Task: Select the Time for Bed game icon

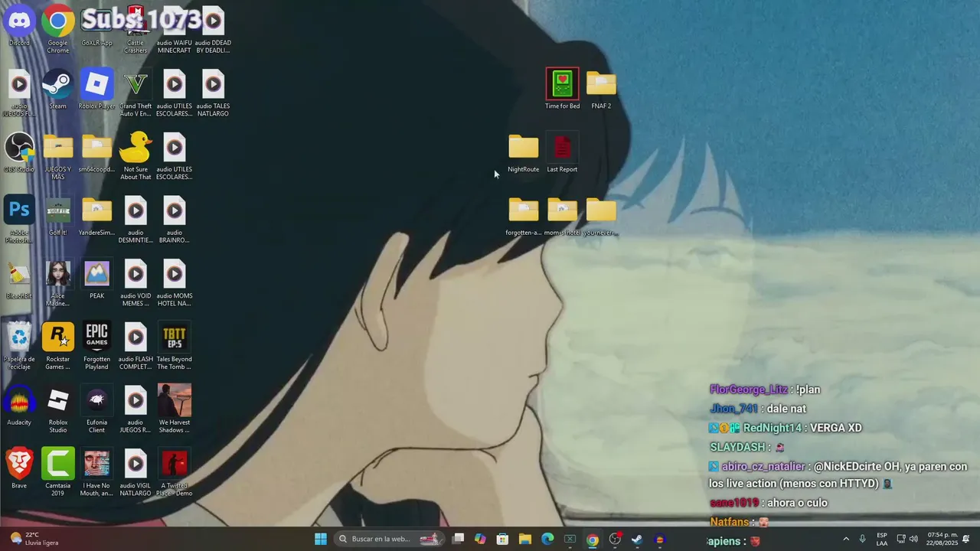Action: point(563,90)
